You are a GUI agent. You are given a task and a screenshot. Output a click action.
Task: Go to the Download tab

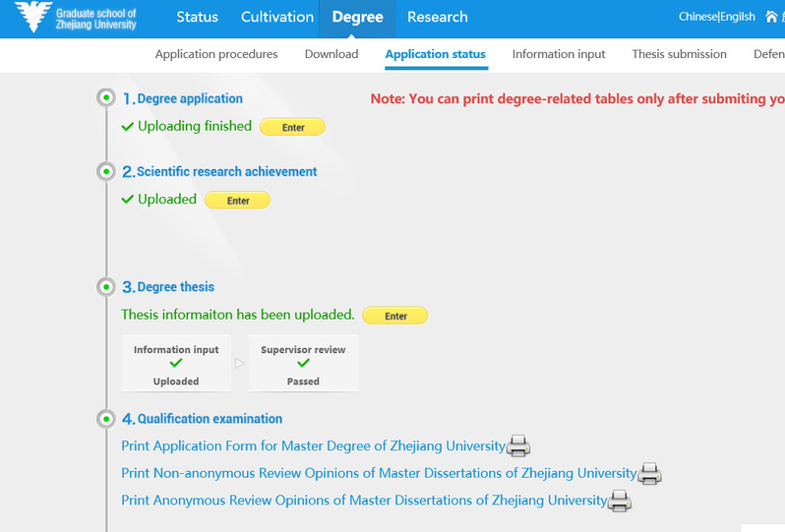click(x=332, y=54)
